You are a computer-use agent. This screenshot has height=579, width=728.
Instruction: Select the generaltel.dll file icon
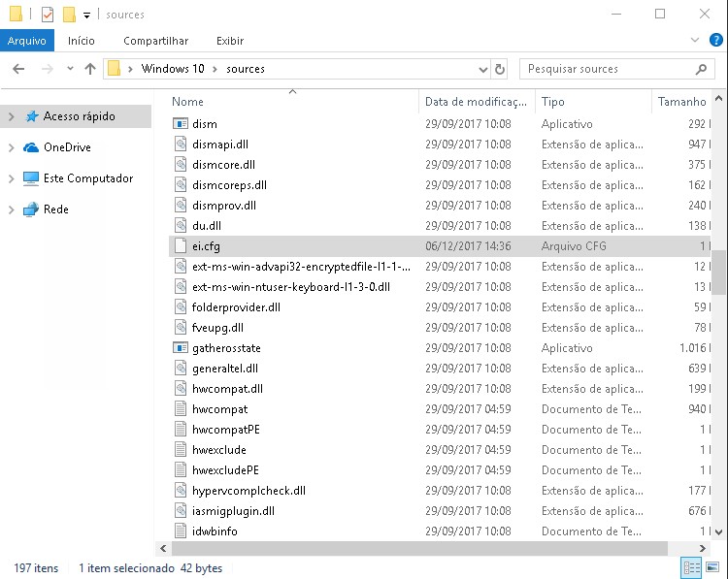[x=181, y=369]
